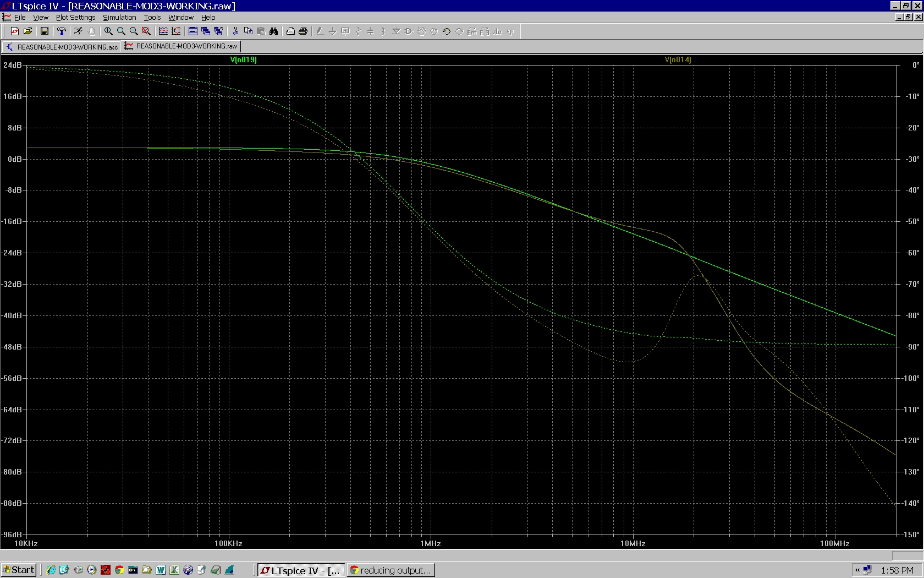Click the -150° right phase axis label

(x=911, y=535)
